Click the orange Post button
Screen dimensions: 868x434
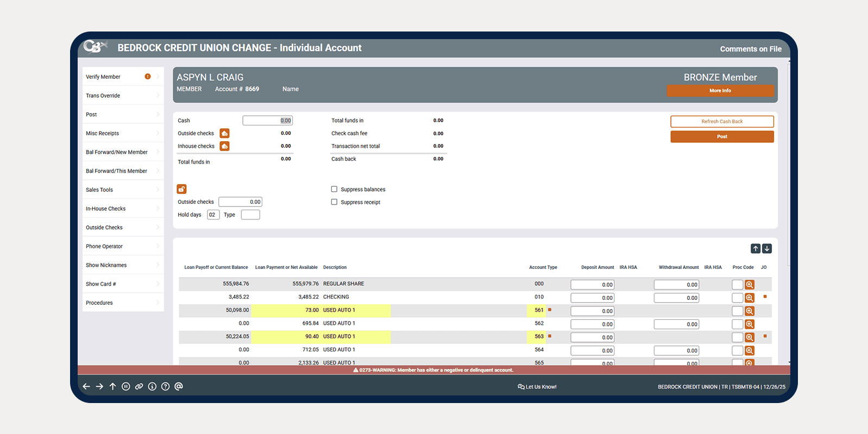(x=722, y=136)
